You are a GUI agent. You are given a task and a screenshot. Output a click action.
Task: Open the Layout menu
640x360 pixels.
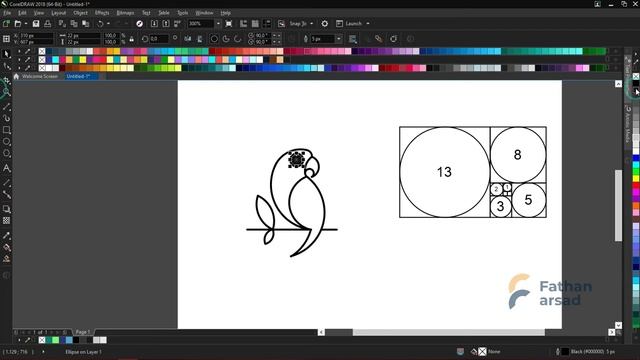[x=58, y=13]
